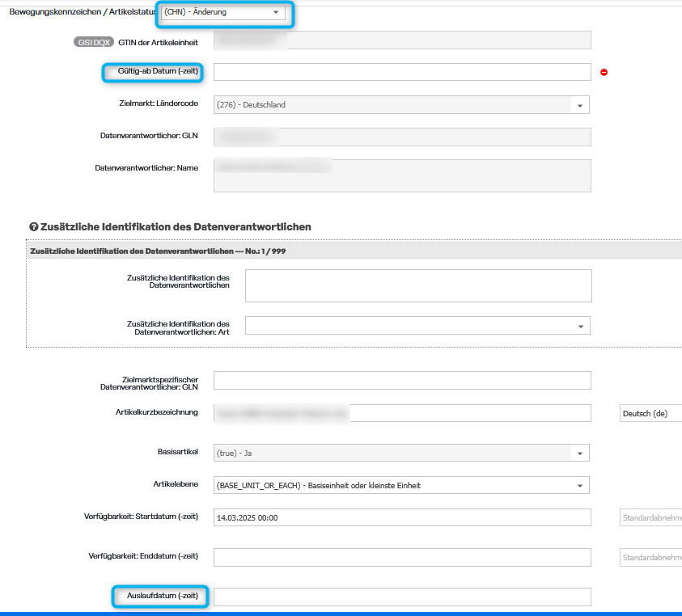
Task: Click the 'Basisartikel' label
Action: point(177,452)
